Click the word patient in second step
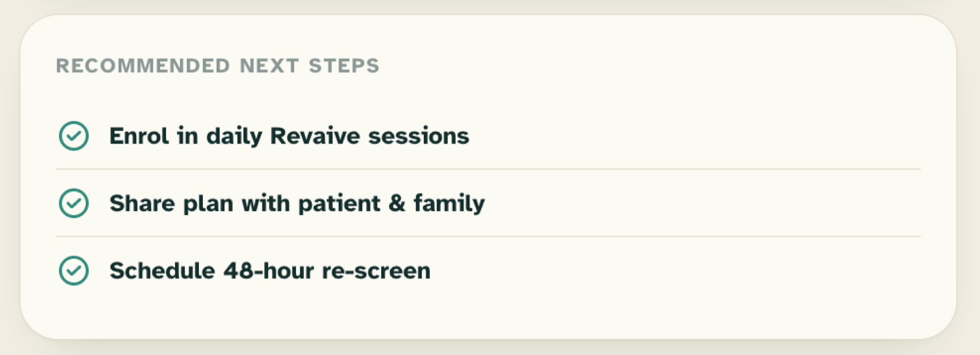980x355 pixels. point(339,204)
